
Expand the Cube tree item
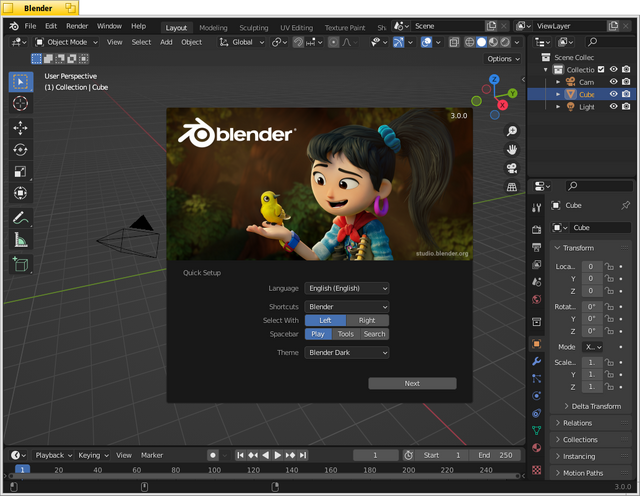[x=558, y=94]
